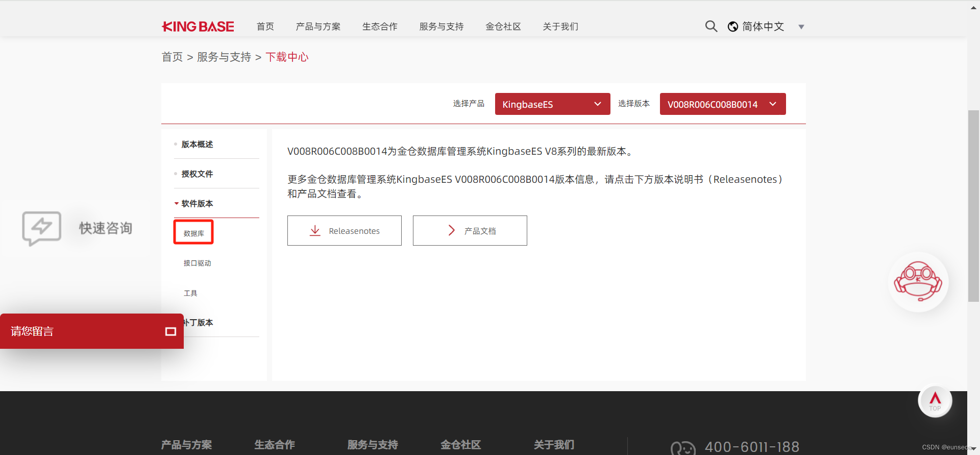
Task: Collapse the 软件版本 section
Action: coord(197,204)
